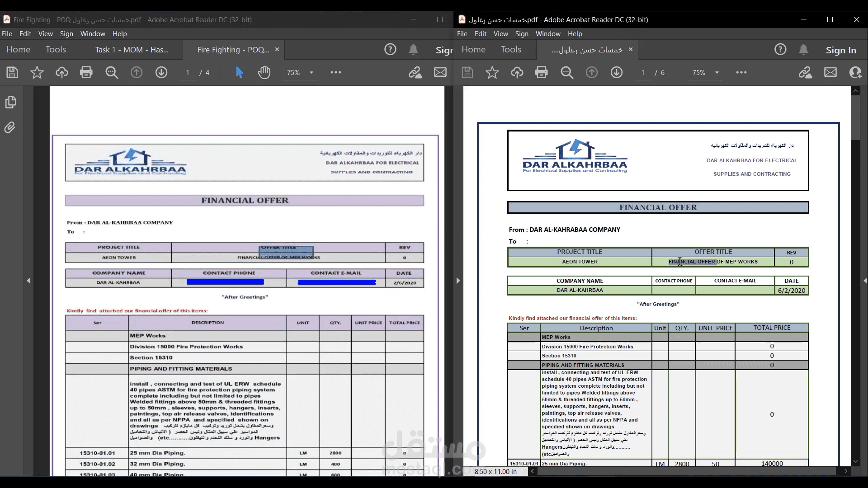Screen dimensions: 868x488
Task: Open the Attachments panel
Action: pos(11,127)
